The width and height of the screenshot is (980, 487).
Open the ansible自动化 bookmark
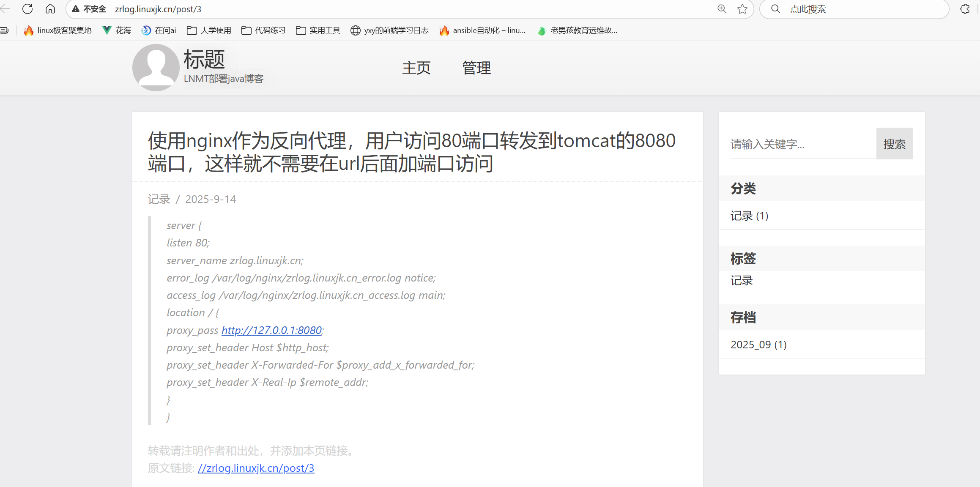coord(482,30)
